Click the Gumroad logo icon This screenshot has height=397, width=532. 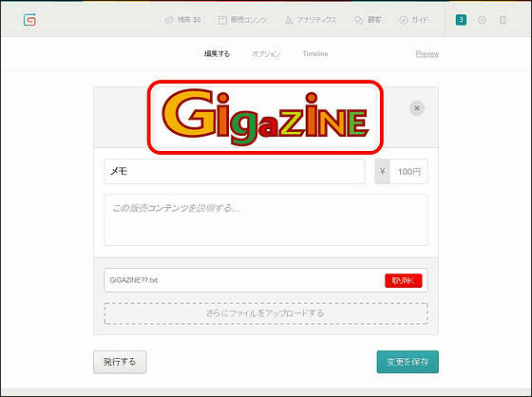tap(29, 20)
